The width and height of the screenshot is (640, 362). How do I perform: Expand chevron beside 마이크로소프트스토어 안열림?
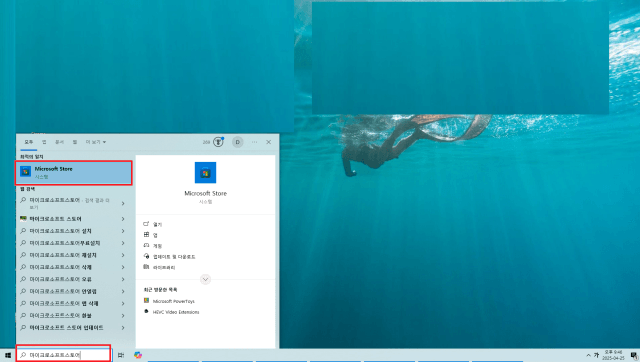[123, 291]
